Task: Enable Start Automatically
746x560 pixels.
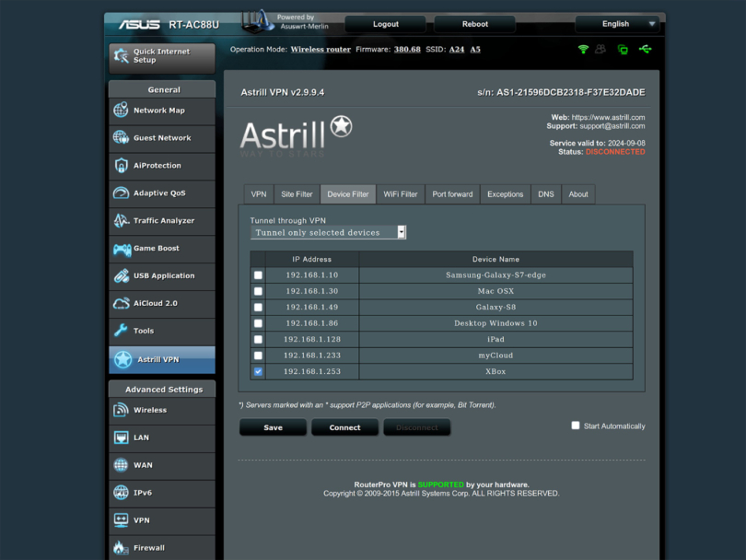Action: tap(575, 426)
